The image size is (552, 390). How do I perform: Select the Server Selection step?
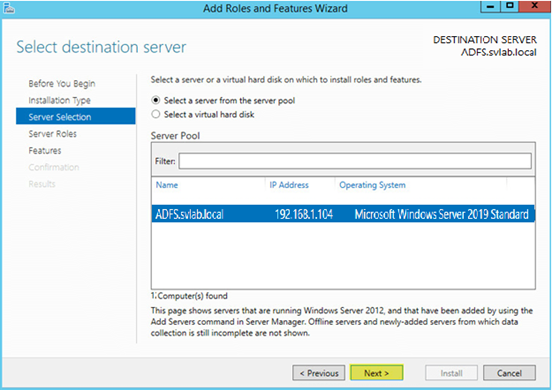coord(76,117)
